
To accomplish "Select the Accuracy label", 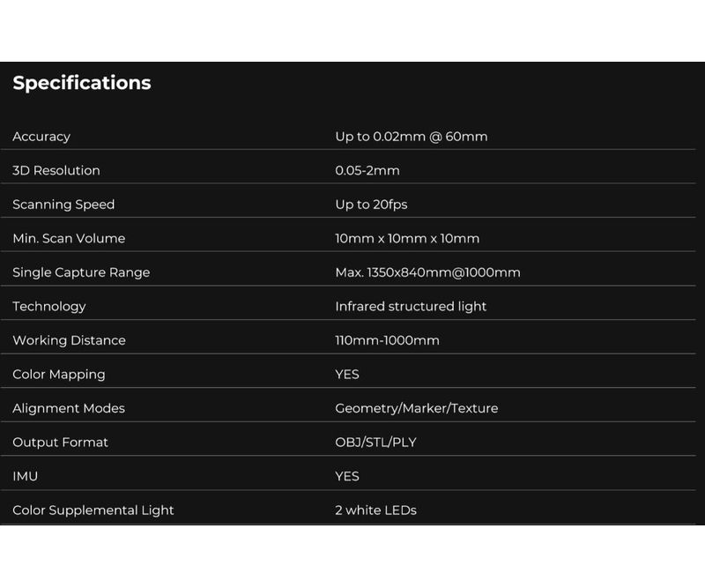I will point(41,137).
